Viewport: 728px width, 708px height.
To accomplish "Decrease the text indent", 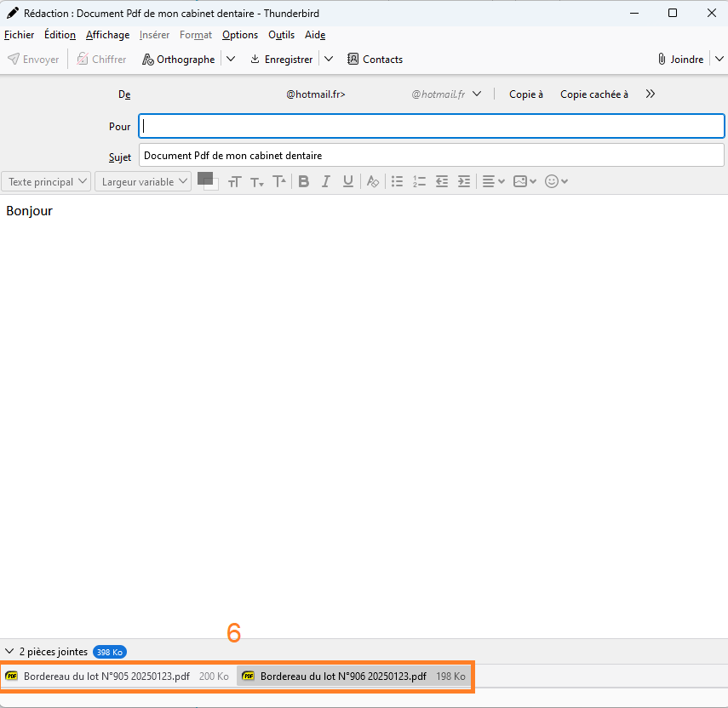I will (441, 181).
